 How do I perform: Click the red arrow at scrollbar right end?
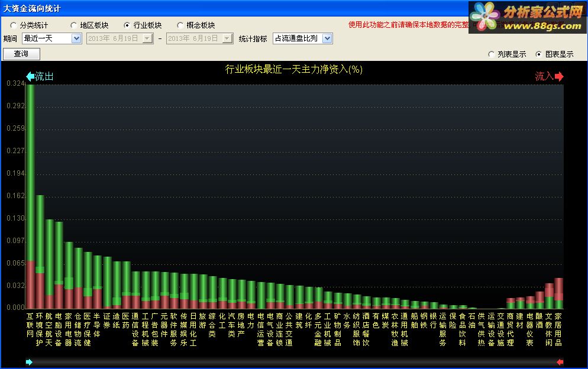click(560, 362)
